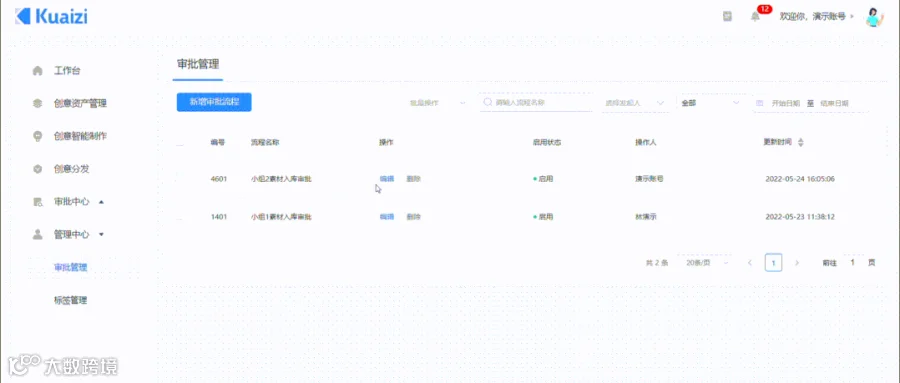Go to 工作台 in sidebar
Image resolution: width=900 pixels, height=383 pixels.
(67, 71)
